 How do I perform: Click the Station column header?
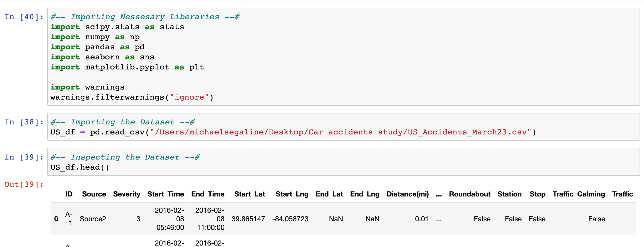[x=509, y=194]
